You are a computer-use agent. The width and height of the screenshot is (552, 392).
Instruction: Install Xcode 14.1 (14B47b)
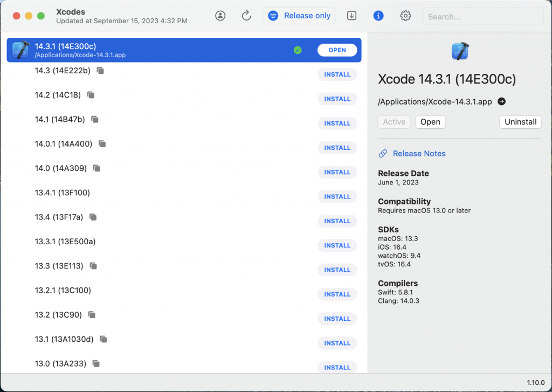337,123
